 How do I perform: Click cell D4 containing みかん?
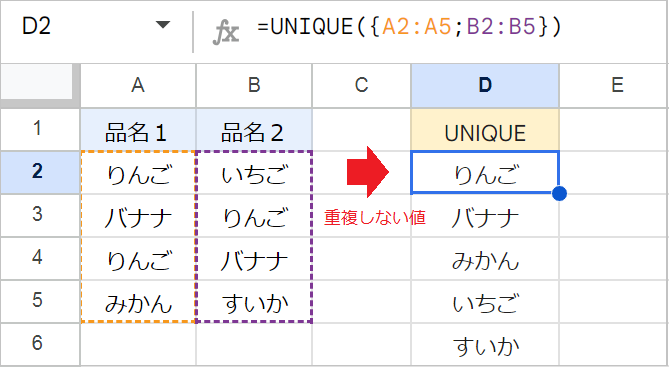(485, 258)
